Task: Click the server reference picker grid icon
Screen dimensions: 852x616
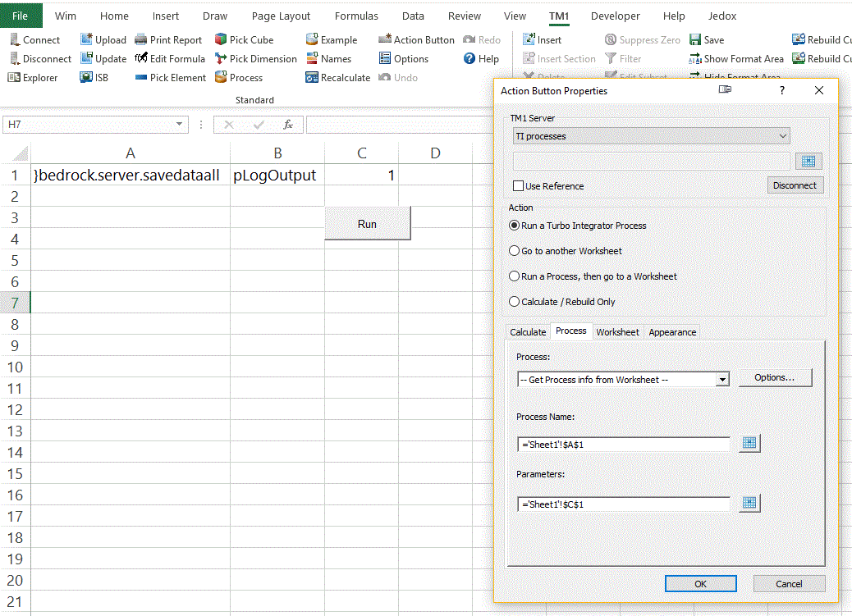Action: 808,161
